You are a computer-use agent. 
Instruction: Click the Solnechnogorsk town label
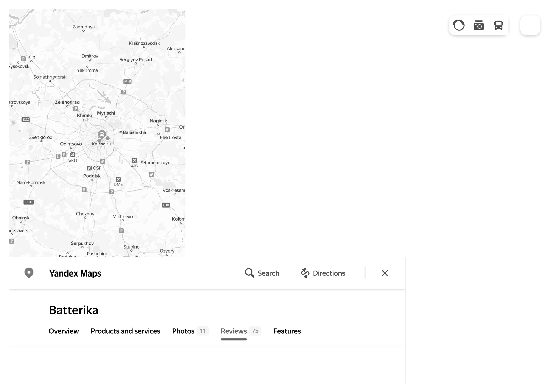click(x=50, y=77)
